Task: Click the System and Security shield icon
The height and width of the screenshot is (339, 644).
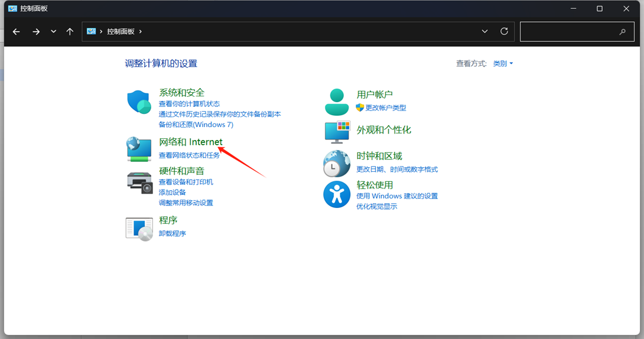Action: [139, 102]
